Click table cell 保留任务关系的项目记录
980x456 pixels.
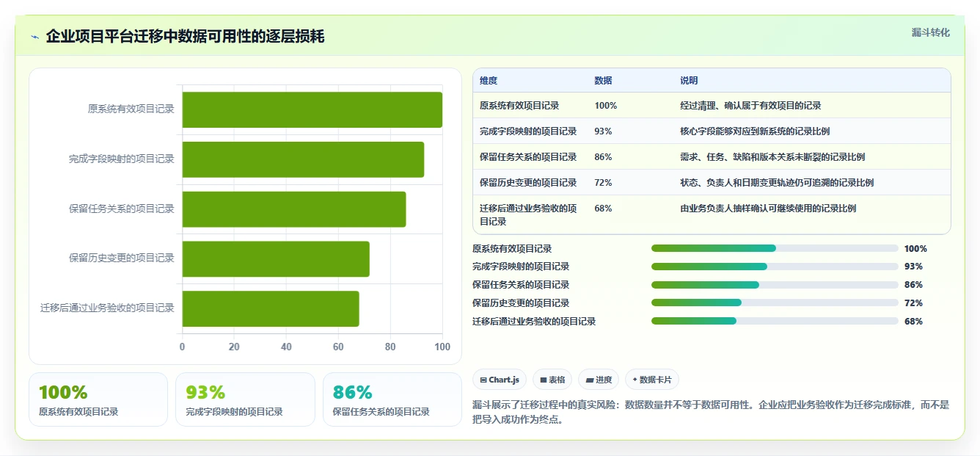[x=528, y=157]
